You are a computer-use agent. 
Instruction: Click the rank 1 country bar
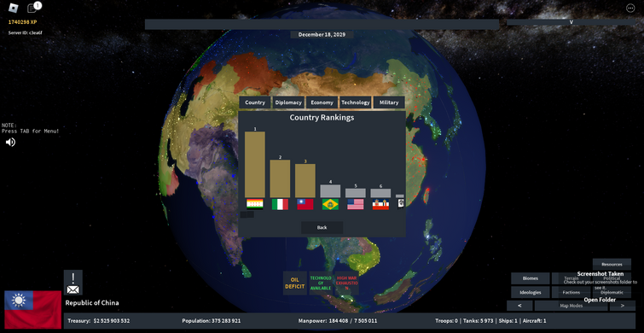255,165
